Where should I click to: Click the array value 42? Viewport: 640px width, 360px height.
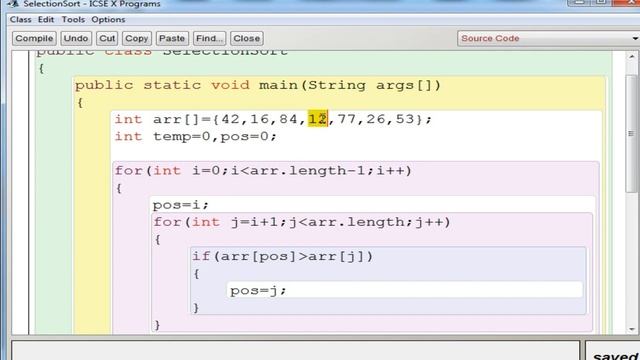tap(230, 119)
